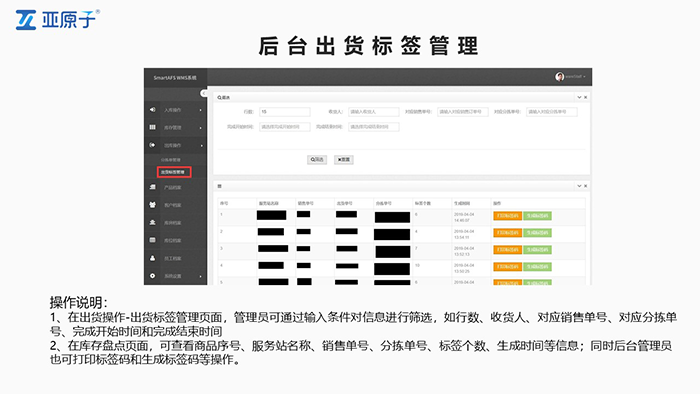Click the magnifier icon in filter panel header

pos(219,97)
